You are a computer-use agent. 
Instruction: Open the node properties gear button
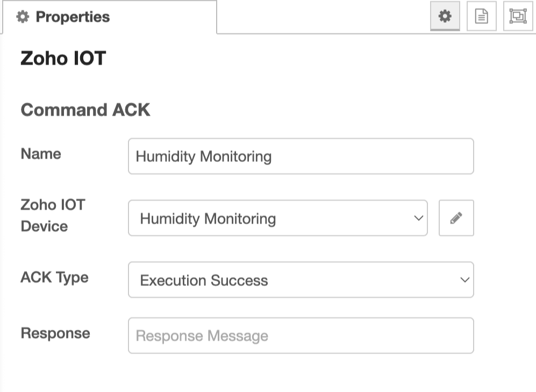click(x=445, y=17)
